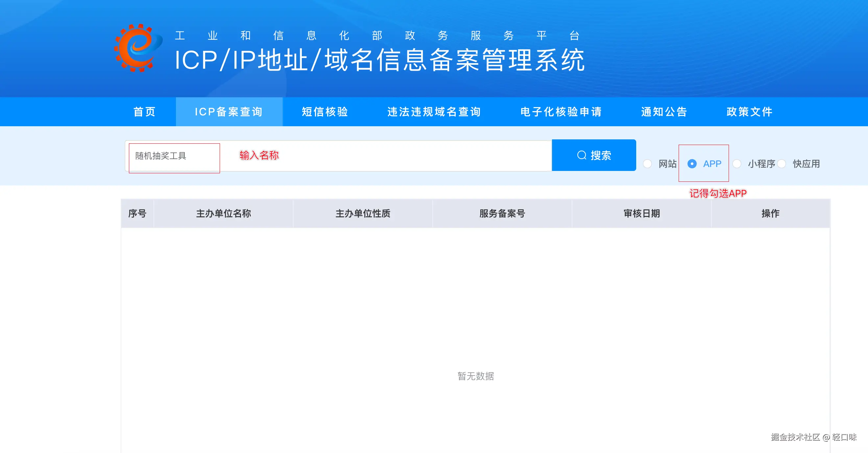Click the MIIT gear logo icon

coord(138,48)
